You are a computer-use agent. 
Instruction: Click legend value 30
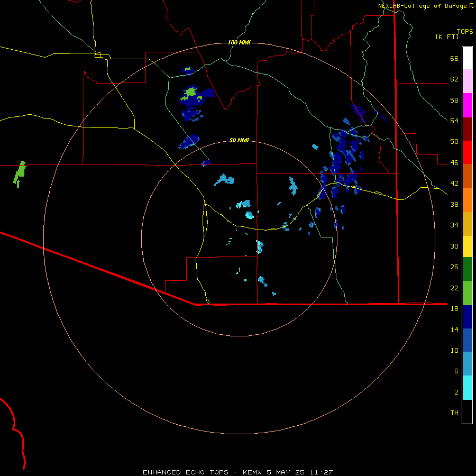(454, 246)
